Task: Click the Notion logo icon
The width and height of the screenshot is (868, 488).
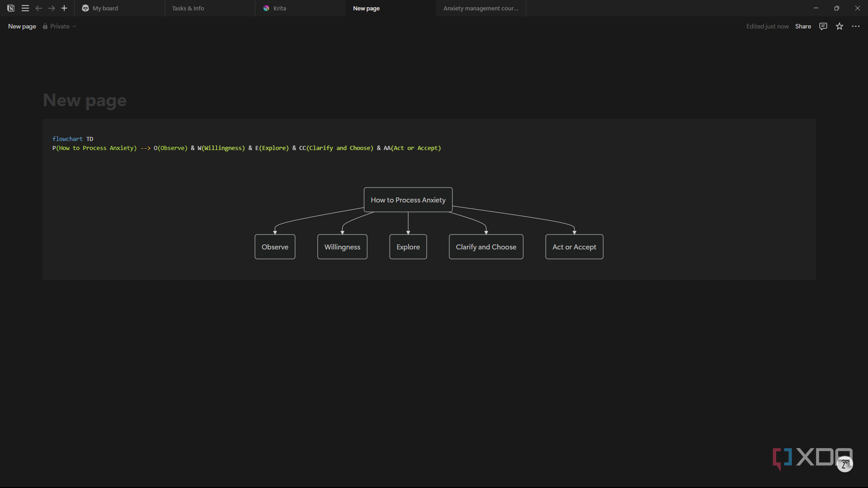Action: pyautogui.click(x=11, y=8)
